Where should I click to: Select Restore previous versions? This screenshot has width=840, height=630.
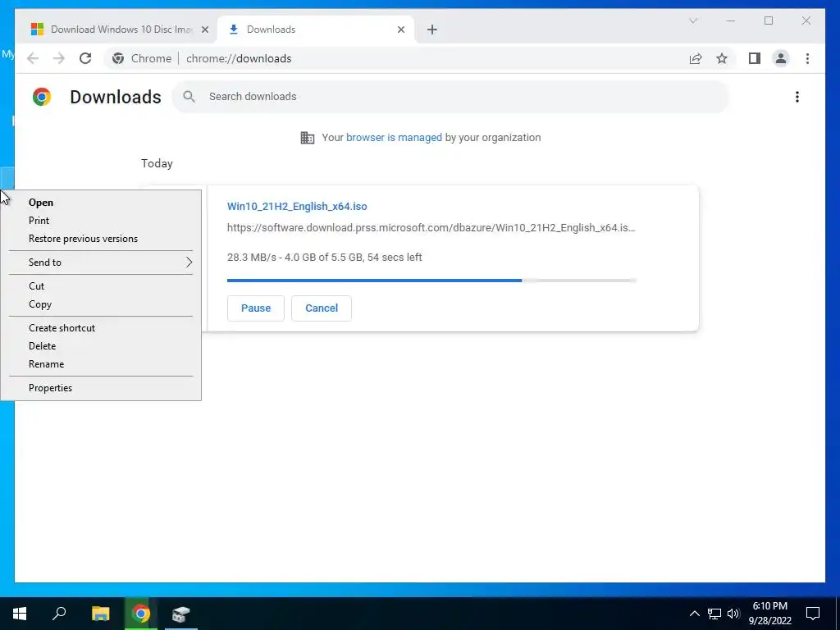101,239
